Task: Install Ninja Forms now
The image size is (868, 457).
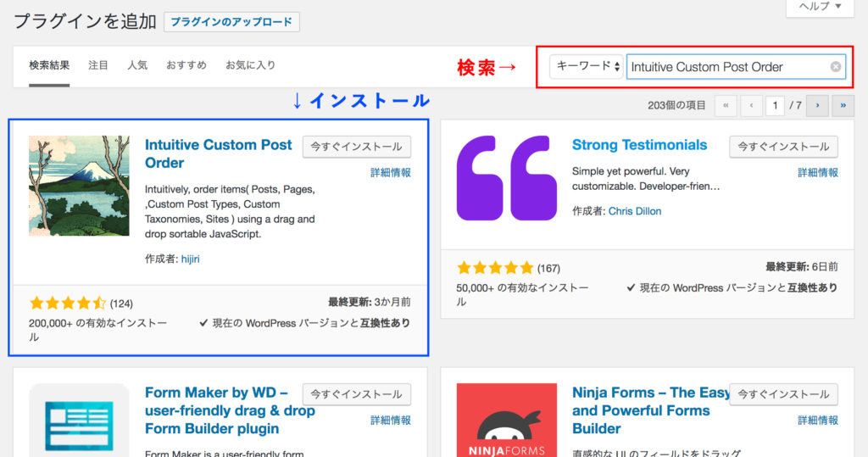Action: pyautogui.click(x=783, y=394)
